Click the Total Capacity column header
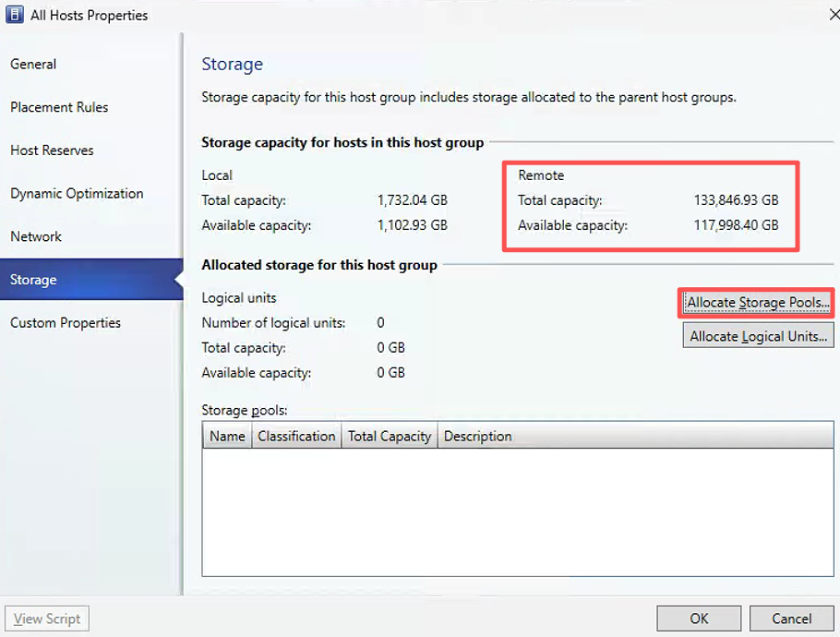Screen dimensions: 840x637 click(x=390, y=436)
